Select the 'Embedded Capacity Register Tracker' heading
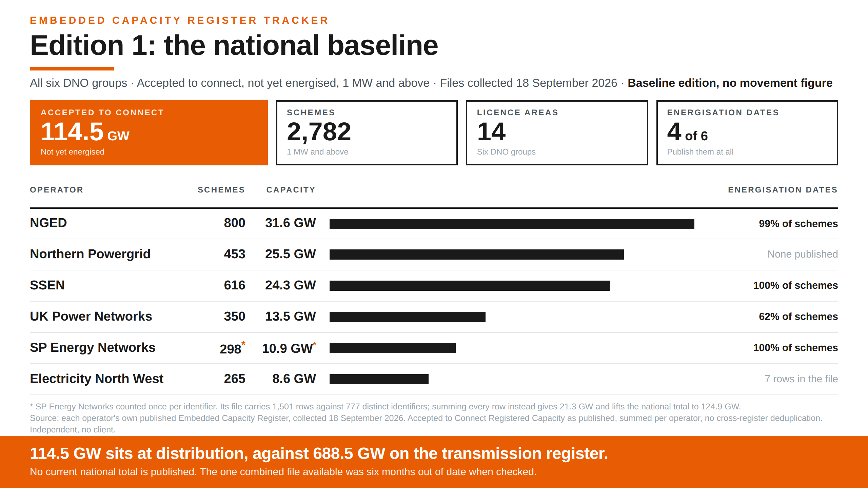The height and width of the screenshot is (488, 868). (179, 20)
